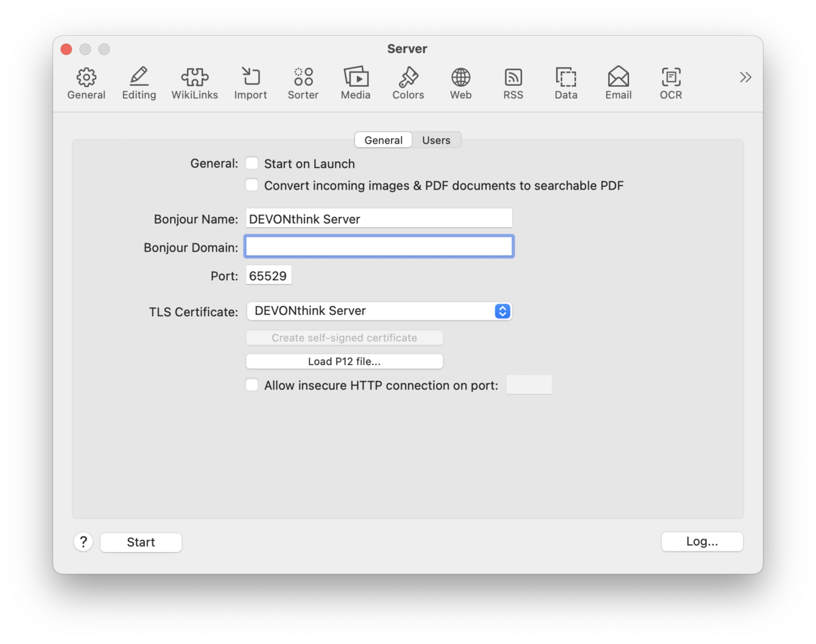
Task: Show more toolbar items via double chevron
Action: pyautogui.click(x=745, y=78)
